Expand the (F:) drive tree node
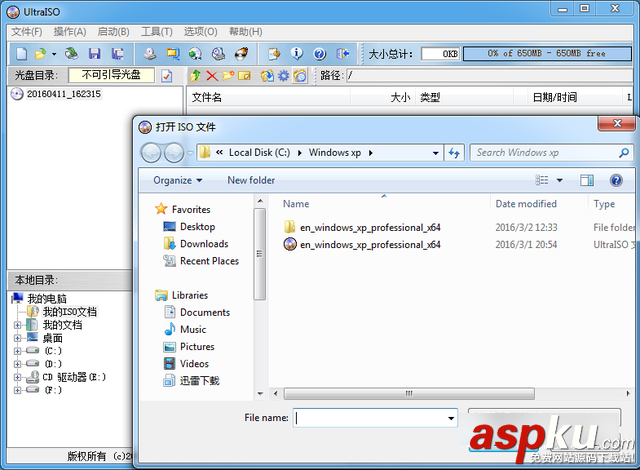 [18, 390]
